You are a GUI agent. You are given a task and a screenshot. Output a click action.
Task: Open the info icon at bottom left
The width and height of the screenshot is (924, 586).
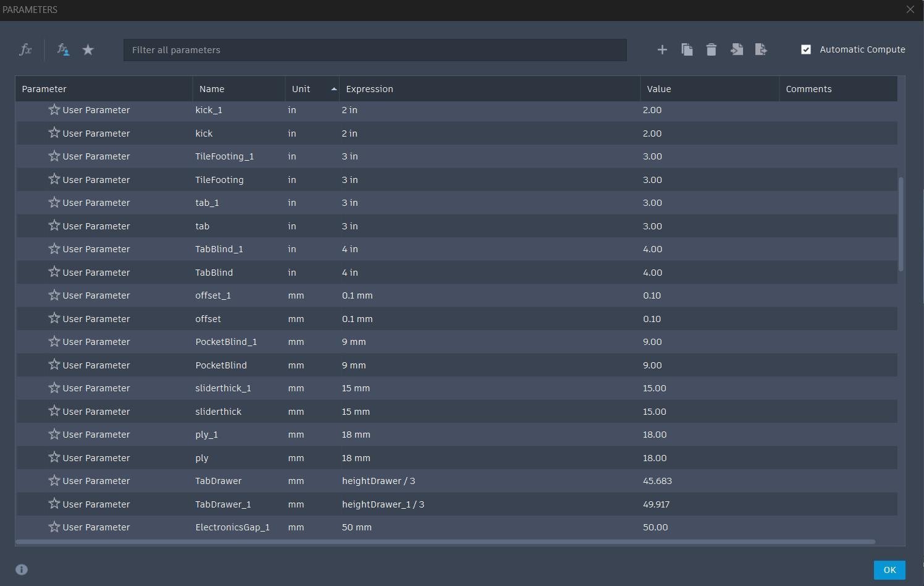[x=22, y=569]
